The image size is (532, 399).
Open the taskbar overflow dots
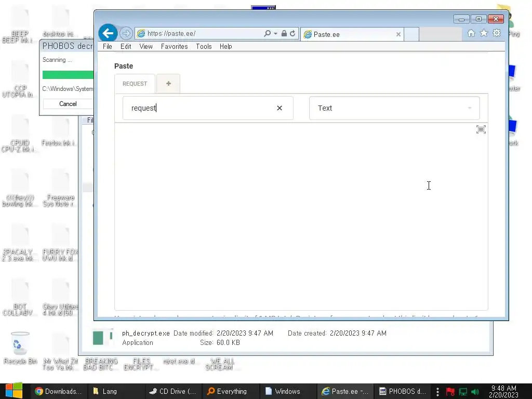pos(437,392)
